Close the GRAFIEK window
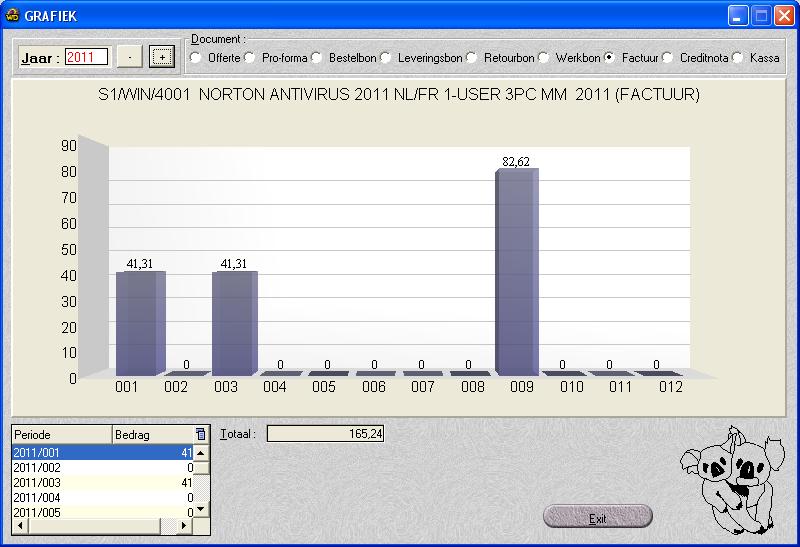Viewport: 800px width, 547px height. (785, 16)
